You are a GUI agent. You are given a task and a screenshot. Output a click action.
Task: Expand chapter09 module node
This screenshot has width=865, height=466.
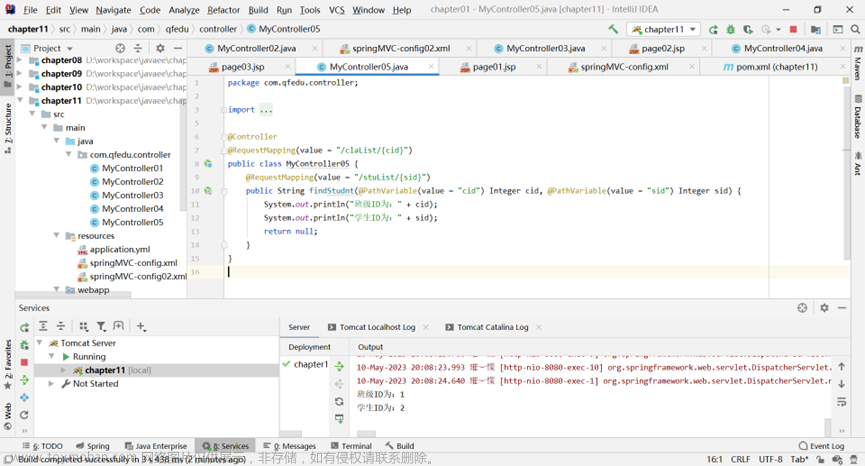[x=20, y=73]
